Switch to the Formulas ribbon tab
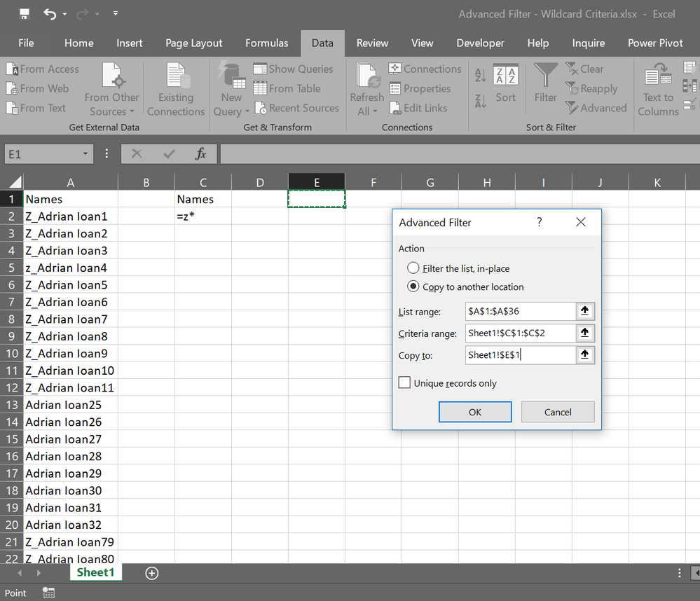Viewport: 700px width, 601px height. (x=266, y=43)
